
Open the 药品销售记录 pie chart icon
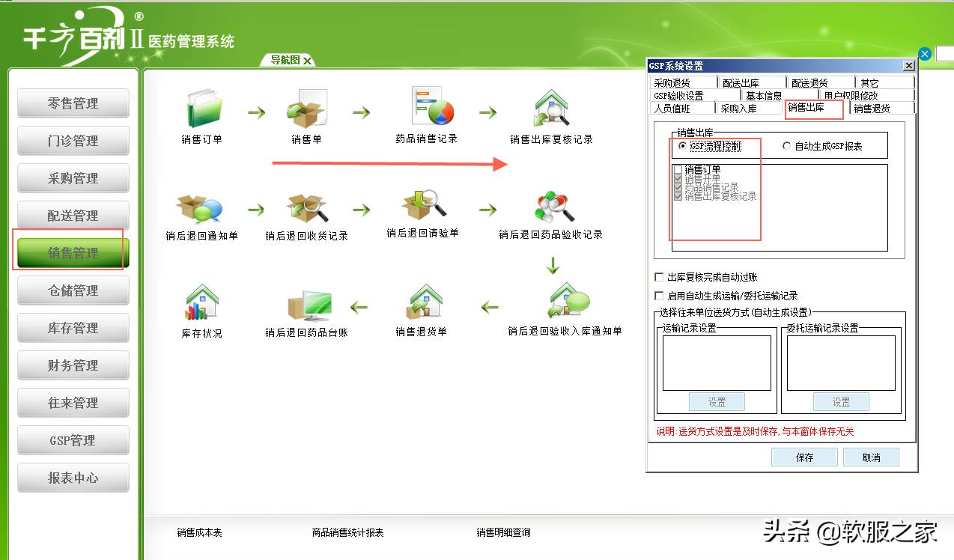pos(427,110)
